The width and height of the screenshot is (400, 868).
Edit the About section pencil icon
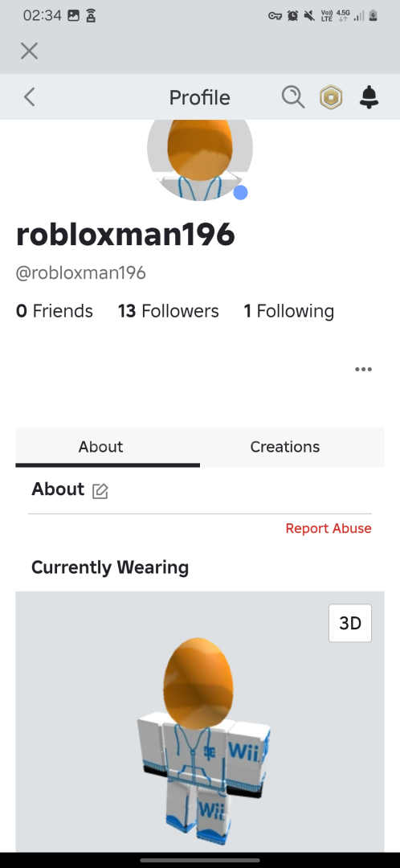[x=100, y=491]
